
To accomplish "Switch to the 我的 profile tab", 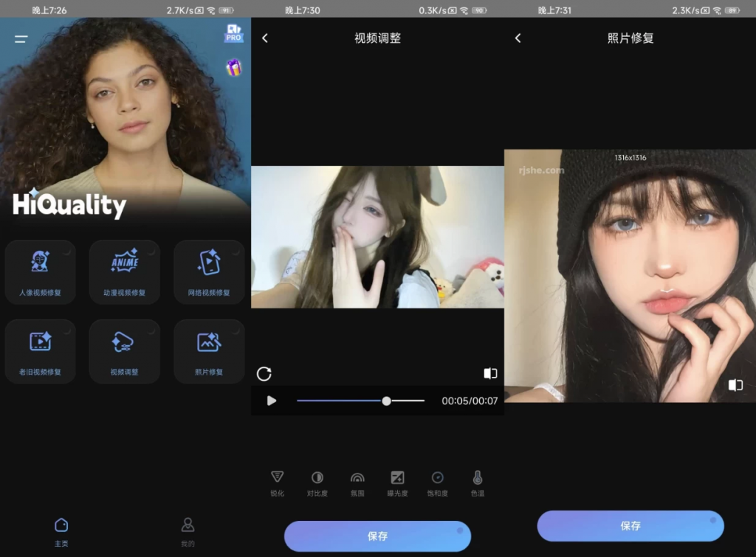I will click(x=188, y=531).
